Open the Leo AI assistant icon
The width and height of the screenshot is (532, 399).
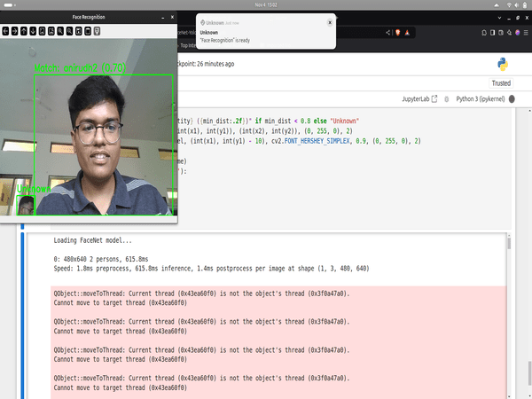click(x=509, y=33)
